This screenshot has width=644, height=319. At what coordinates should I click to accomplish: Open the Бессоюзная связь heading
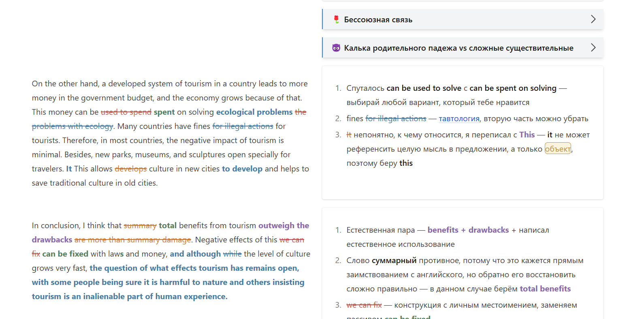pyautogui.click(x=378, y=20)
